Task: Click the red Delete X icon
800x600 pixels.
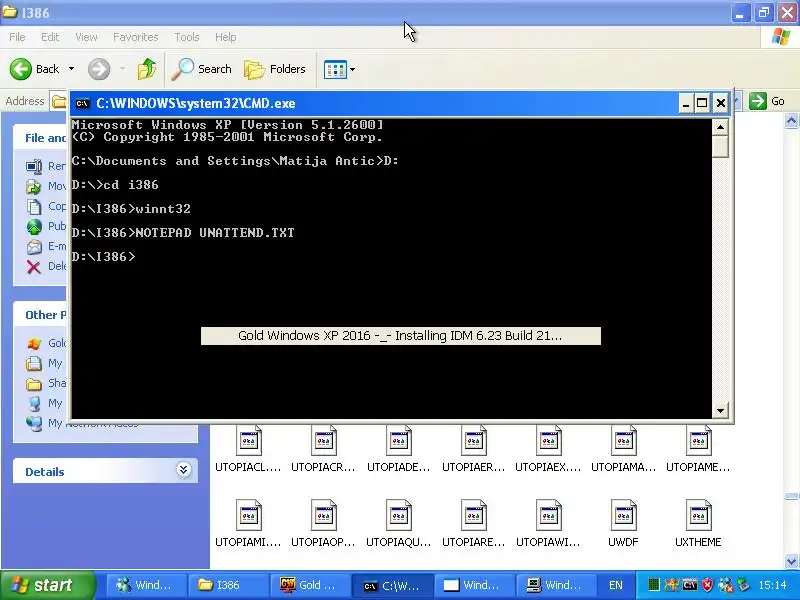Action: point(34,266)
